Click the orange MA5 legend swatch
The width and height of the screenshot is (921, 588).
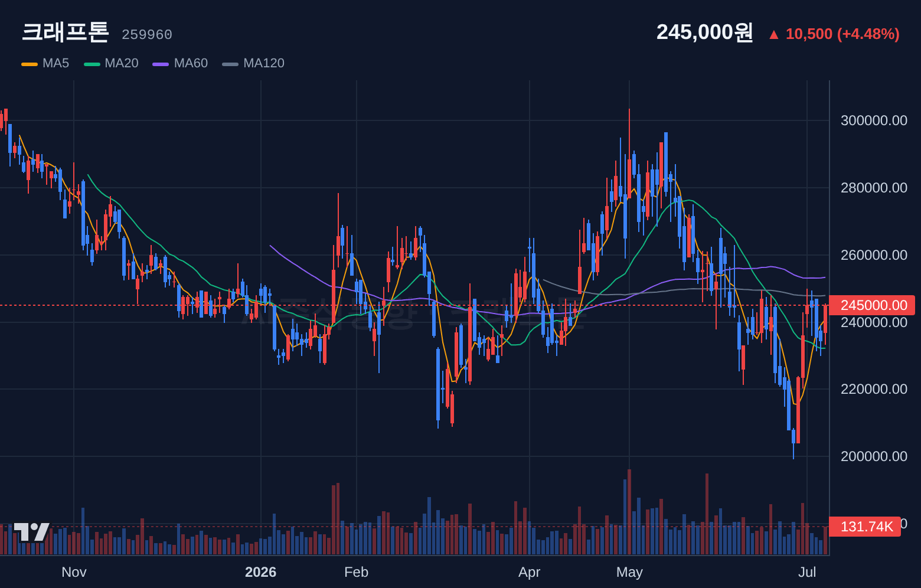[30, 64]
